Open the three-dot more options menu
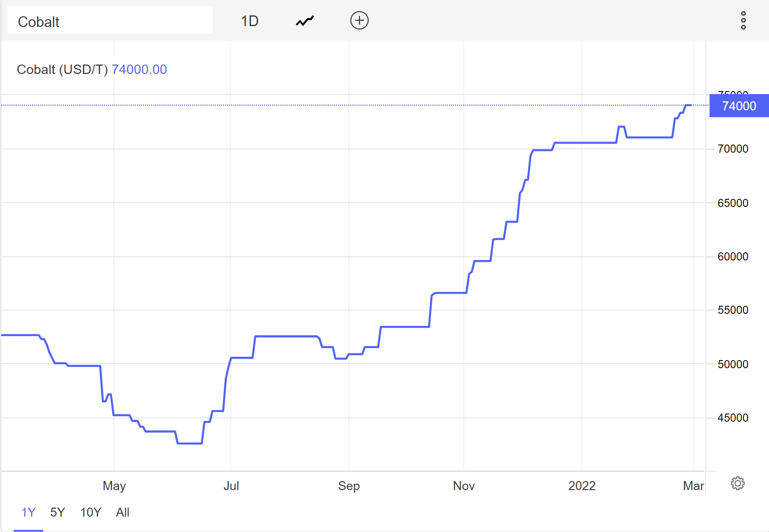 pyautogui.click(x=743, y=21)
